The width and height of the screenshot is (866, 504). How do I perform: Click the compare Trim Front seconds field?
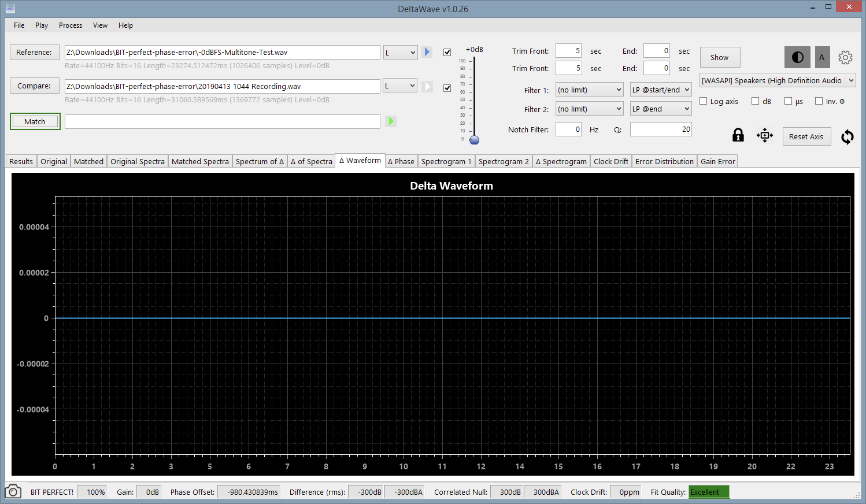click(x=568, y=68)
